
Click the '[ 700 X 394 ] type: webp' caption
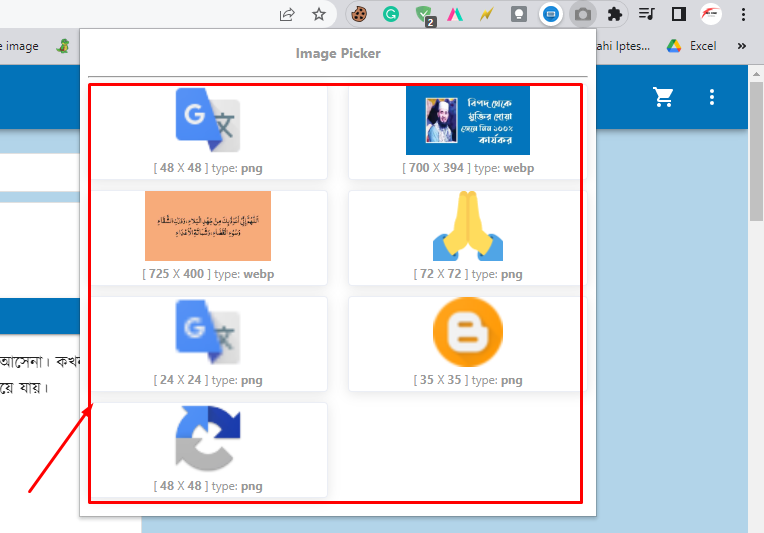[x=468, y=168]
